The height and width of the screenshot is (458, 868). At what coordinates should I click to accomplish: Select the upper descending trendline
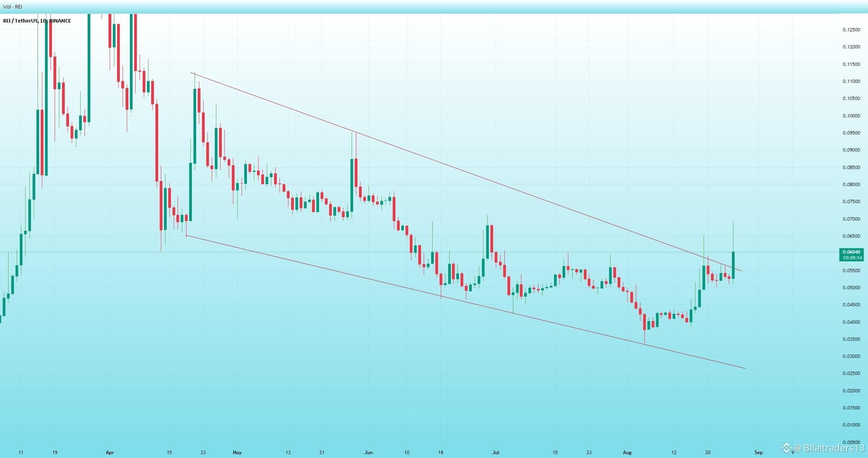coord(465,172)
